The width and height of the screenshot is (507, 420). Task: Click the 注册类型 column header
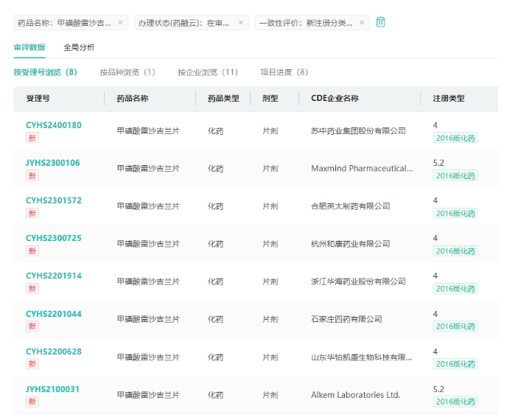click(x=448, y=98)
